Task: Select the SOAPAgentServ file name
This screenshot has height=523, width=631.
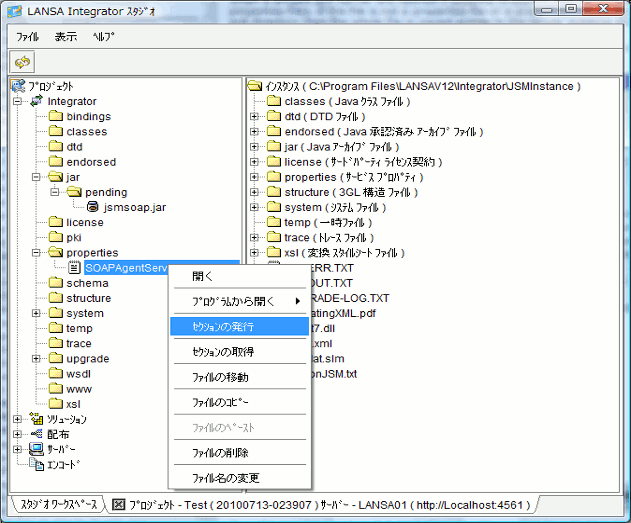Action: [x=126, y=268]
